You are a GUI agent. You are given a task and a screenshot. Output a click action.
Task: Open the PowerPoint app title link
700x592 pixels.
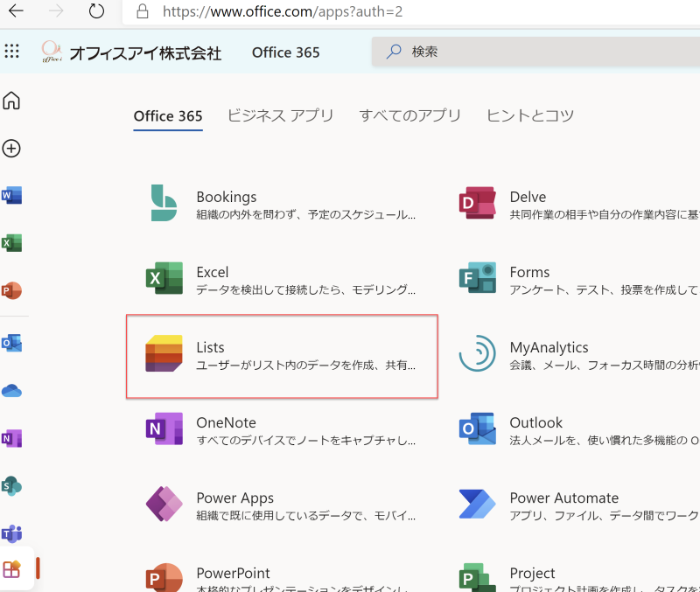[x=233, y=574]
